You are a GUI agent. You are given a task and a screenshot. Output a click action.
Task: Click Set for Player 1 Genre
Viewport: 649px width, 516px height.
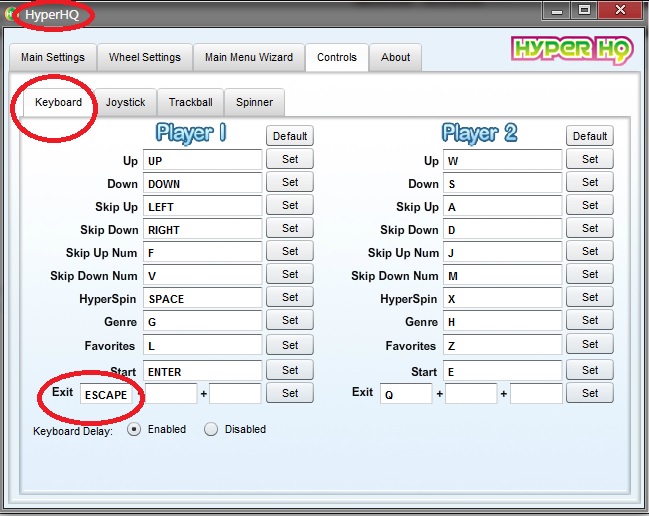pos(290,320)
